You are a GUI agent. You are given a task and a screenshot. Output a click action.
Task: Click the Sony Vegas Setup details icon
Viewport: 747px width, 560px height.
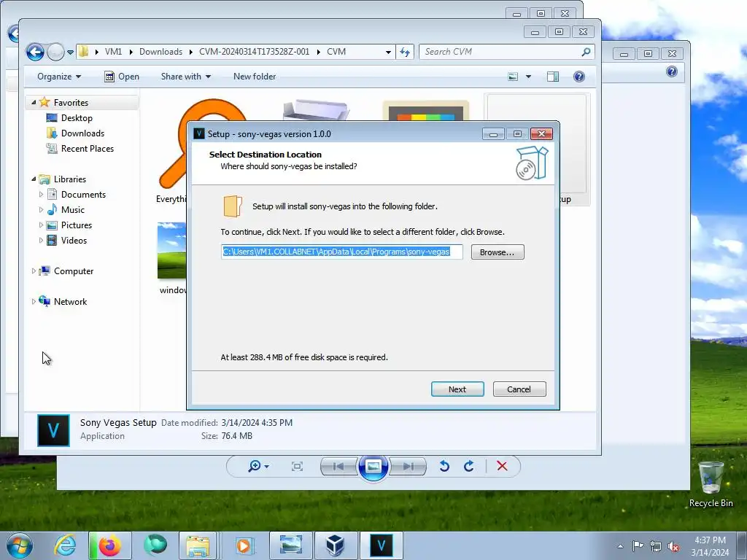click(53, 430)
